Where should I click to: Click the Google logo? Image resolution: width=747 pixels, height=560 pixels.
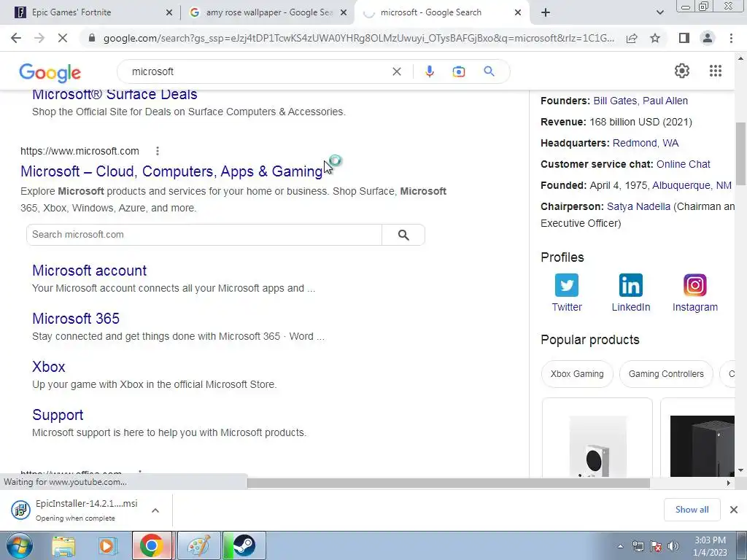tap(50, 72)
